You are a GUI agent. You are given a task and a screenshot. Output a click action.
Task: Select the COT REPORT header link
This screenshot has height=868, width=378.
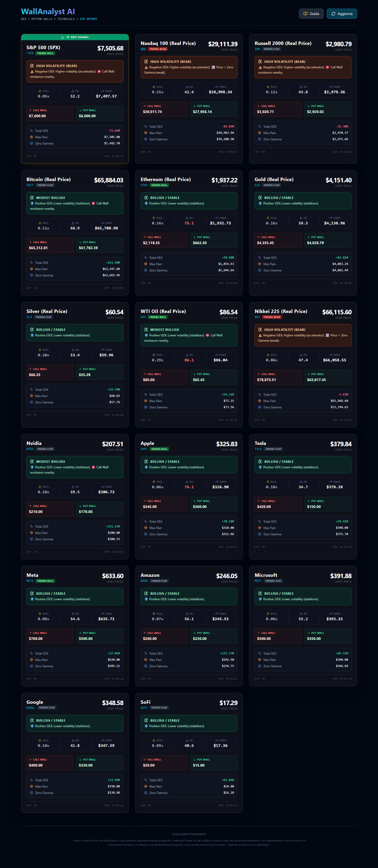tap(88, 19)
